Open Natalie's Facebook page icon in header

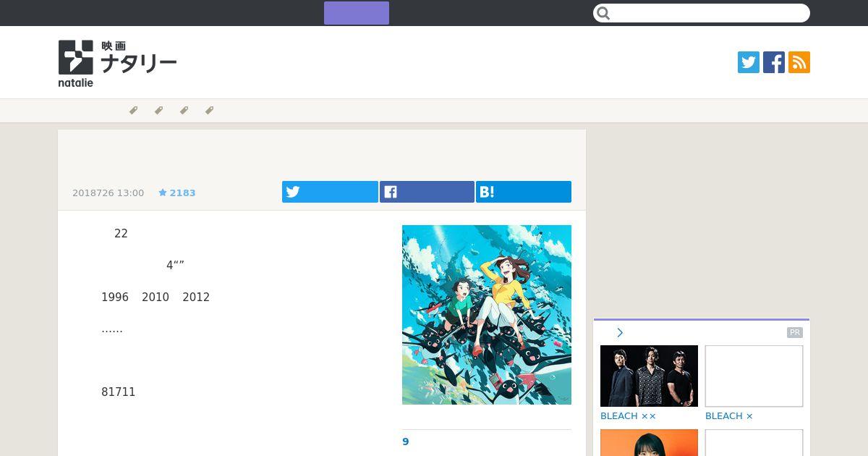click(x=774, y=62)
